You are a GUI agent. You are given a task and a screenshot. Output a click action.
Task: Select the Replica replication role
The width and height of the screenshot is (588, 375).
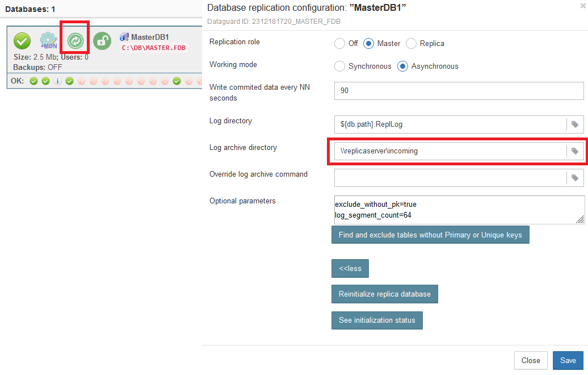pyautogui.click(x=411, y=44)
